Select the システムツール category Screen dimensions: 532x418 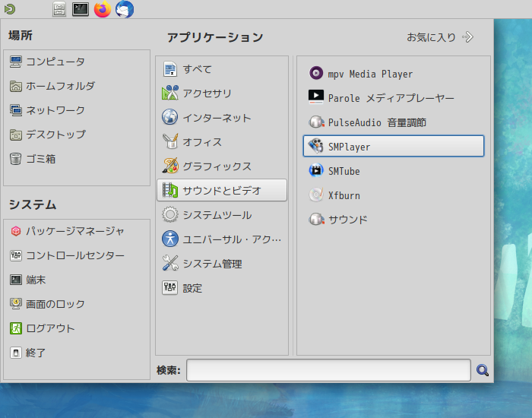[x=222, y=215]
